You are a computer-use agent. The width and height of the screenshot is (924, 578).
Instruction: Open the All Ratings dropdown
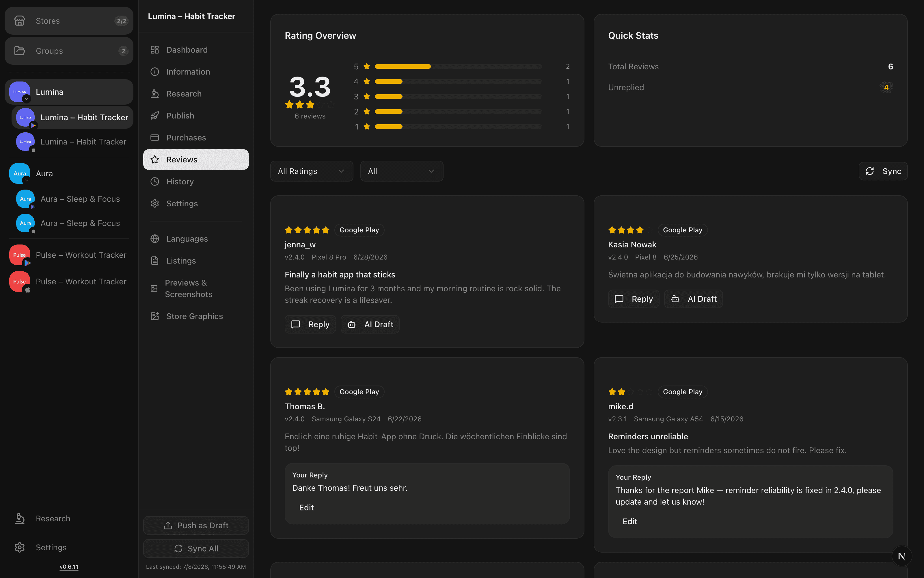click(312, 171)
